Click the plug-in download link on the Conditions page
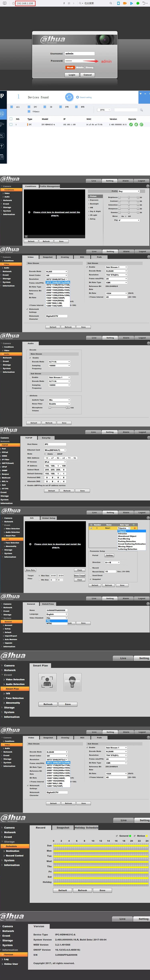 tap(57, 214)
